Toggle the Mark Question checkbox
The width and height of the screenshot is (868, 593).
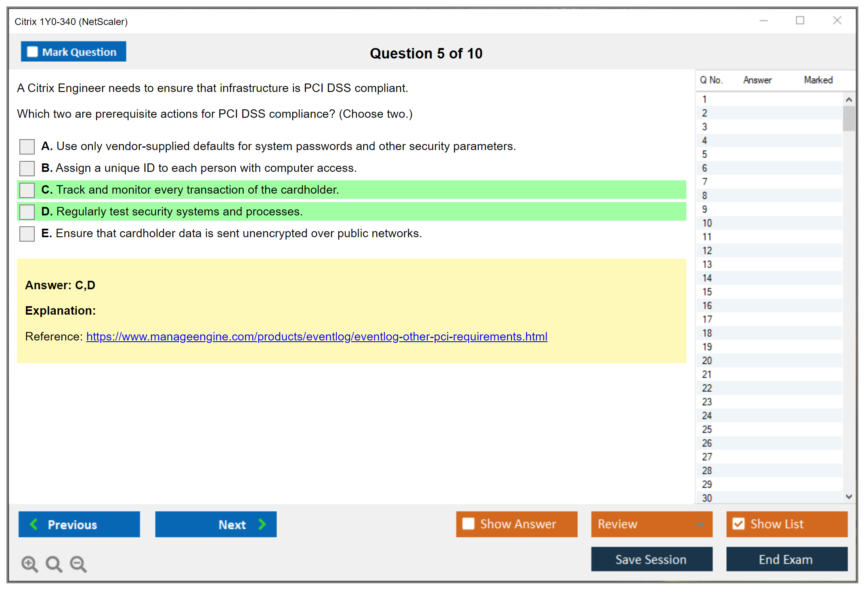click(32, 52)
